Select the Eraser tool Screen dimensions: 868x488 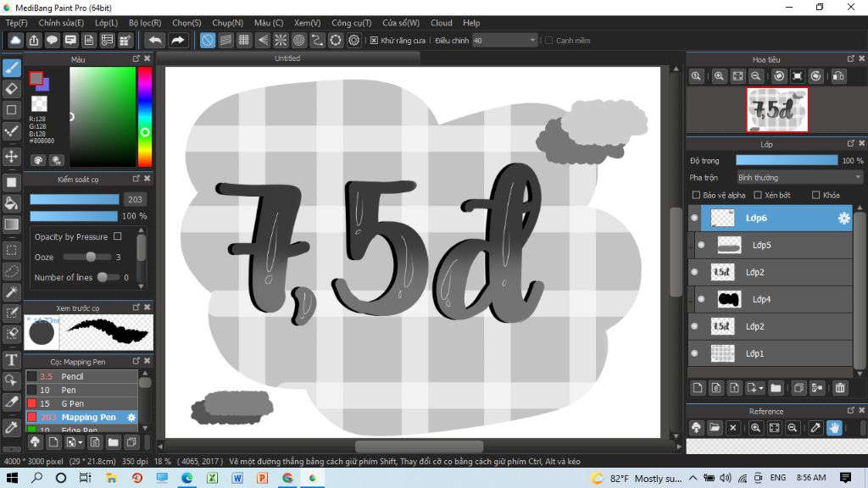click(12, 88)
